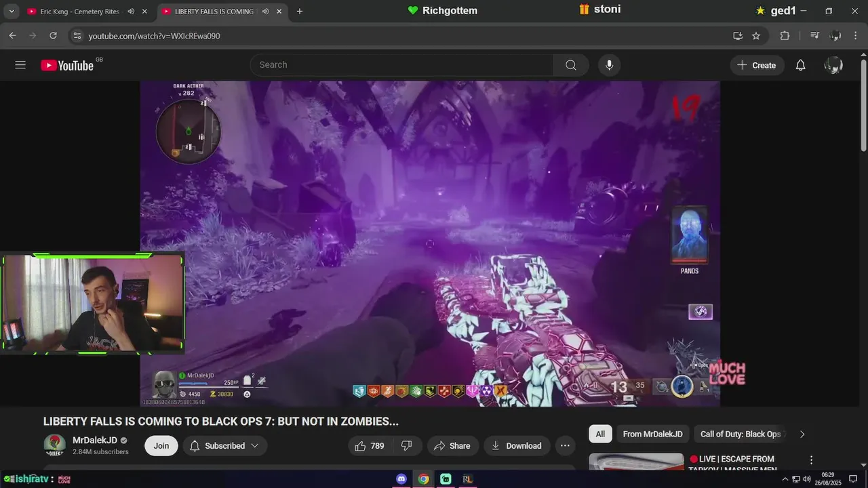Image resolution: width=868 pixels, height=488 pixels.
Task: Click the YouTube search input field
Action: pos(401,65)
